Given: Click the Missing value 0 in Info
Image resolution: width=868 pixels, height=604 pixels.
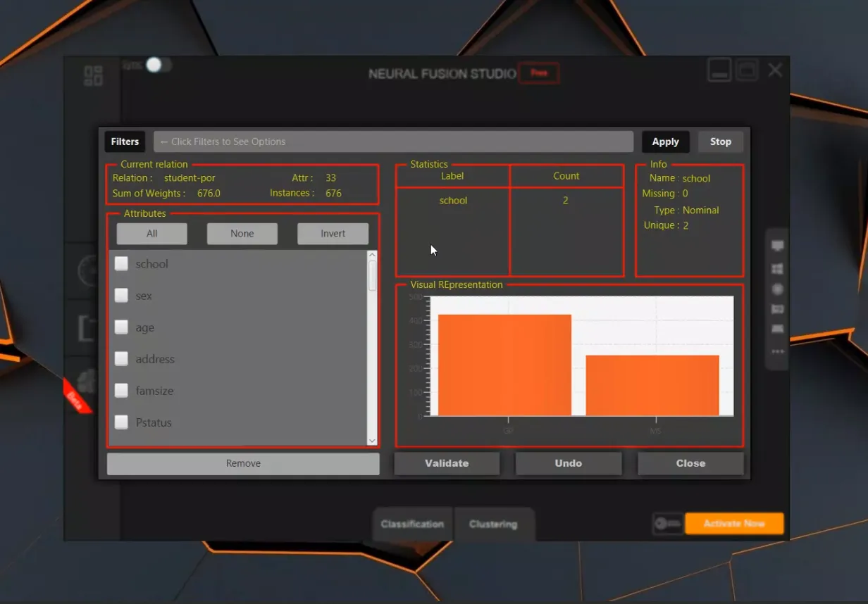Looking at the screenshot, I should click(685, 194).
